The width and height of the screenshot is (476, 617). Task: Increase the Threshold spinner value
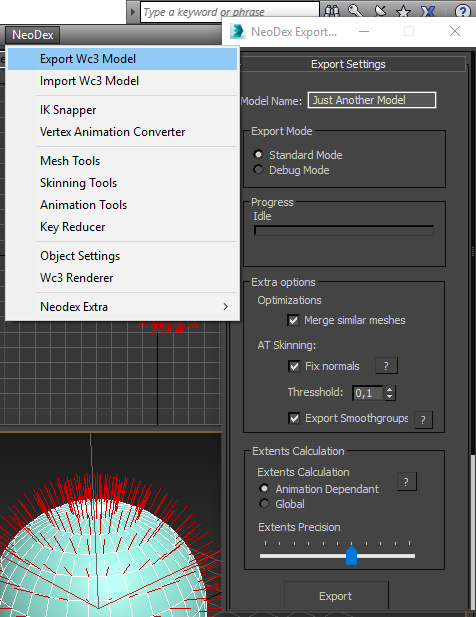pyautogui.click(x=389, y=390)
